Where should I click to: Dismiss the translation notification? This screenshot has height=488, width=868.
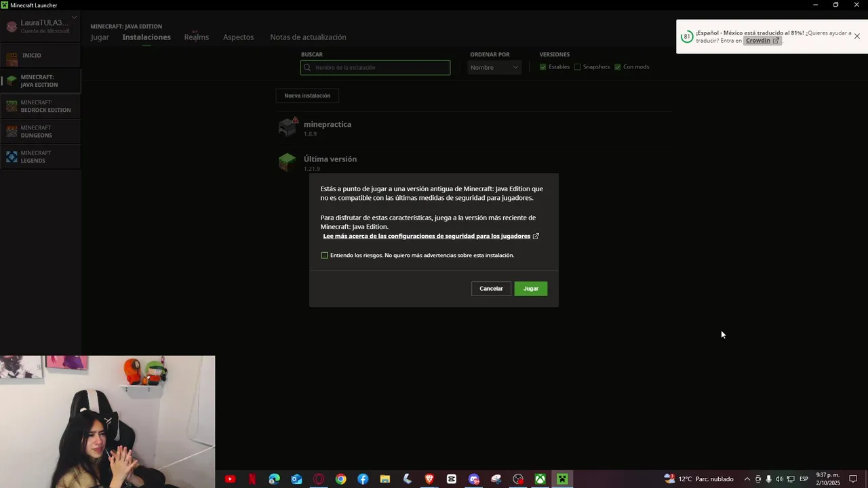(857, 37)
